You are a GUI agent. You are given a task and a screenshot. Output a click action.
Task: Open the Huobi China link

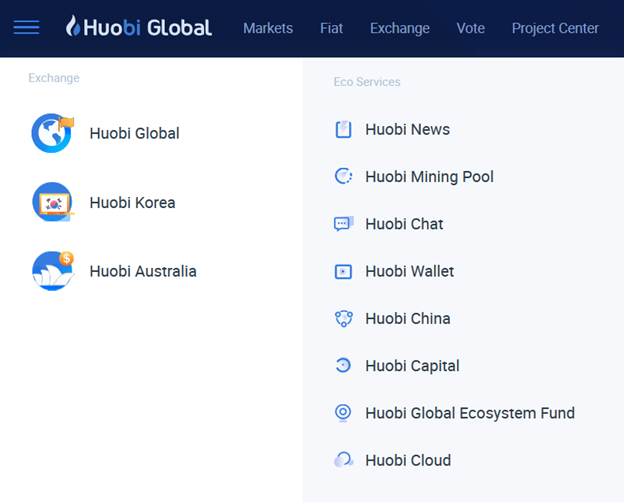(x=408, y=318)
